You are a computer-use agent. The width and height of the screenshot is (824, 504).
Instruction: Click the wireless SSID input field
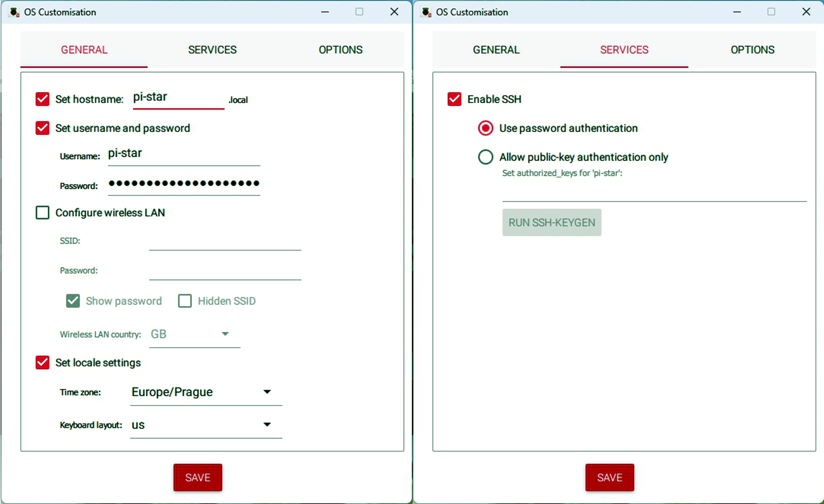225,241
